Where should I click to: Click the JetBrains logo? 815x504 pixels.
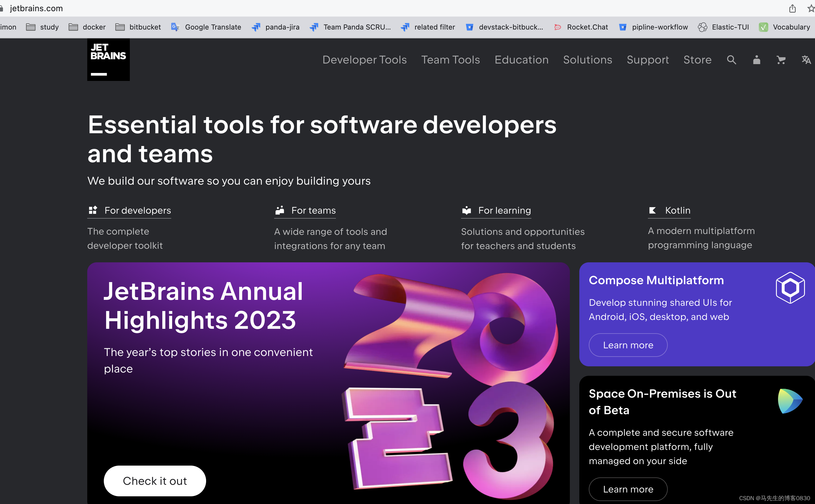pos(109,60)
